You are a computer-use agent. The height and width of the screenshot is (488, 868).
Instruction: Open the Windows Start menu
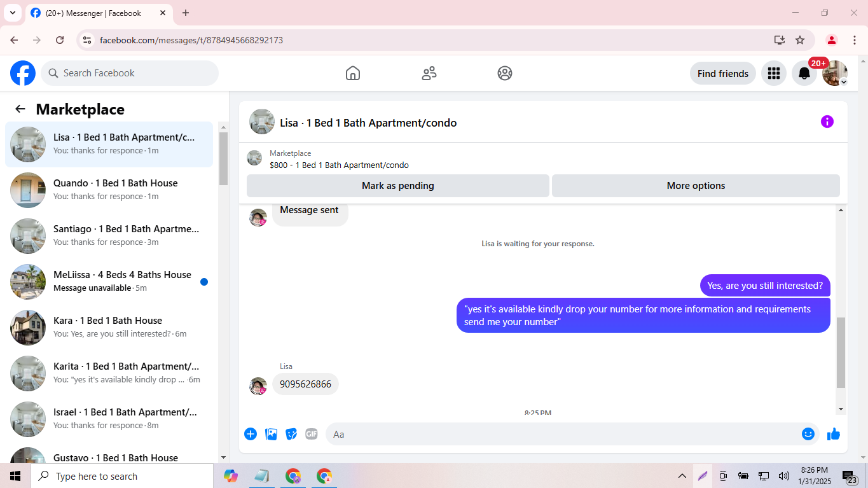15,476
